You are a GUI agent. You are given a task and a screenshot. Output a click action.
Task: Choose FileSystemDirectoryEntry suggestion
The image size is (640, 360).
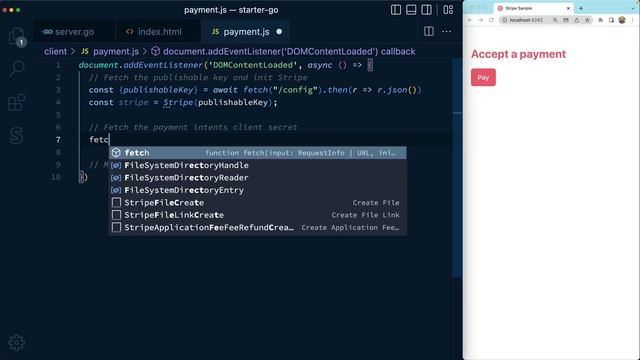click(x=258, y=190)
